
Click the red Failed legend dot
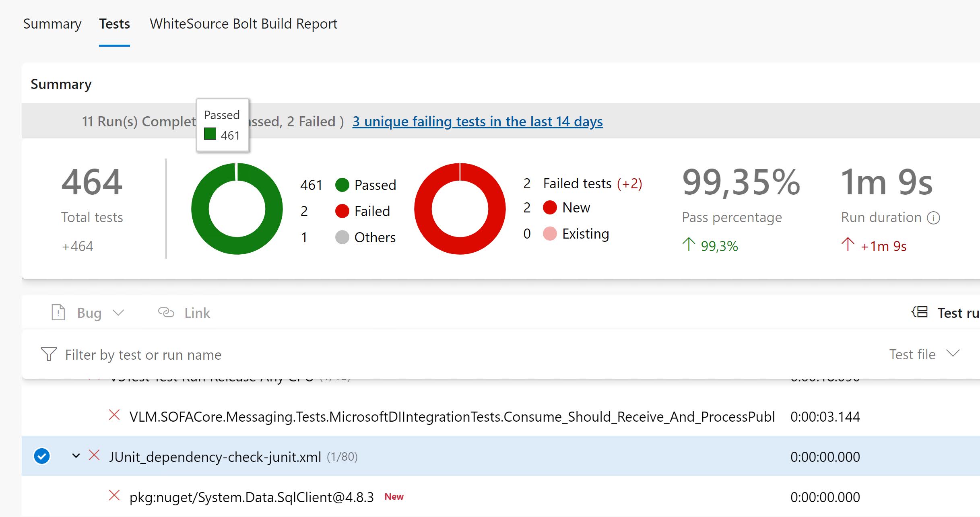(x=342, y=211)
